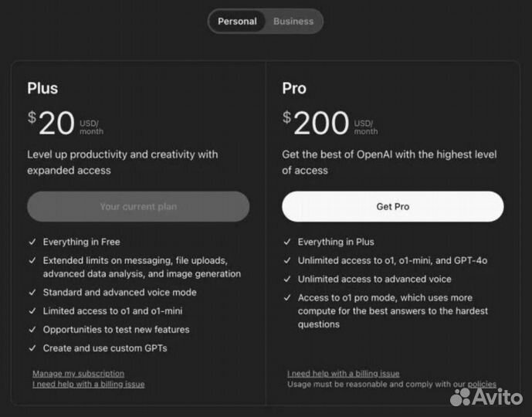The width and height of the screenshot is (532, 417).
Task: Open the 'Manage my subscription' link
Action: pos(78,374)
